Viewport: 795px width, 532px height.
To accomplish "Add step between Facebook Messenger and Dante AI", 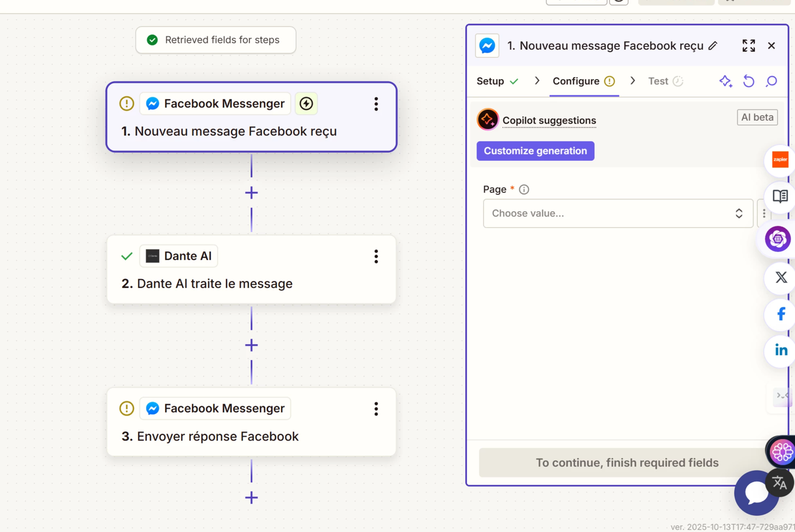I will 251,193.
